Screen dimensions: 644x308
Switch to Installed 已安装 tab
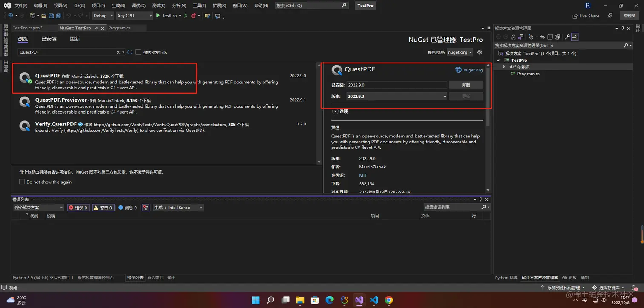pyautogui.click(x=49, y=39)
